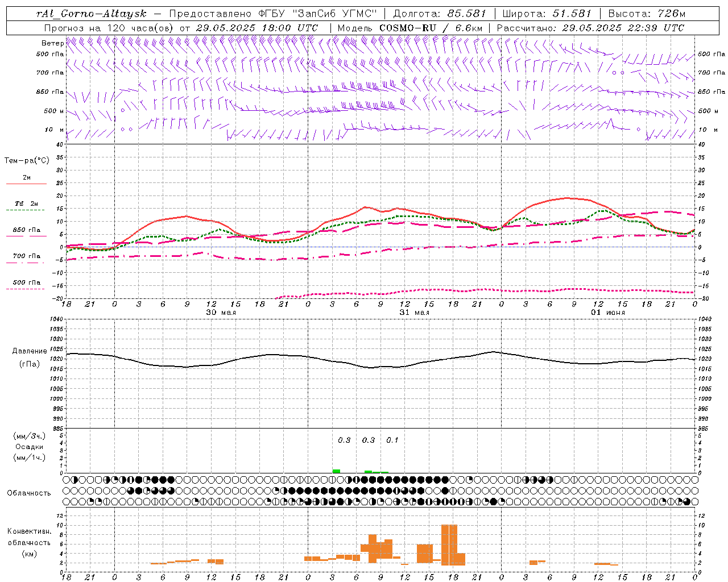Click the date label 31 мая
The width and height of the screenshot is (728, 582).
[x=414, y=313]
